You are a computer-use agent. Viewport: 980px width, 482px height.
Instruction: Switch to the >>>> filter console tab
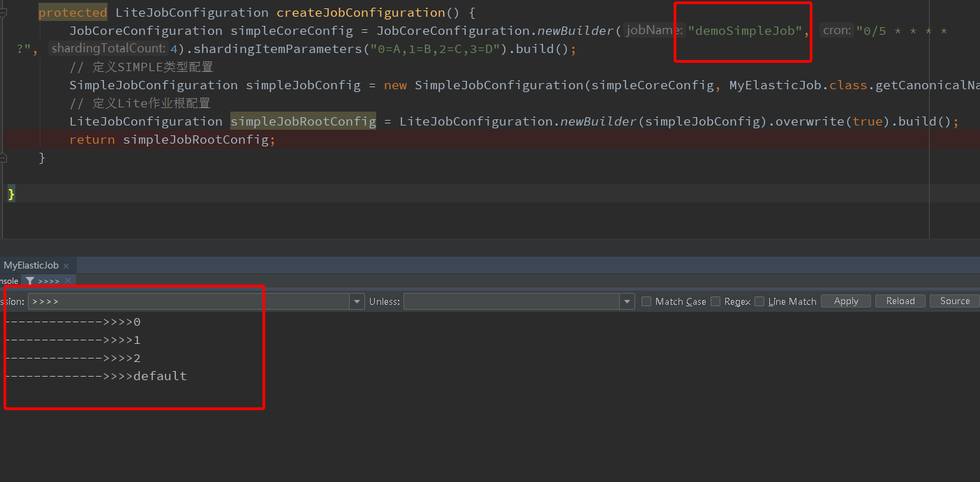point(48,281)
